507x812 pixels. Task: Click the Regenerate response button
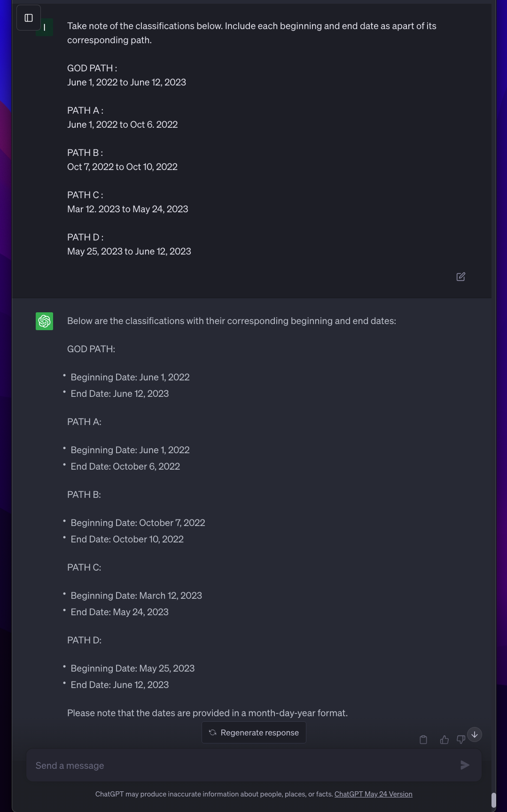coord(254,733)
